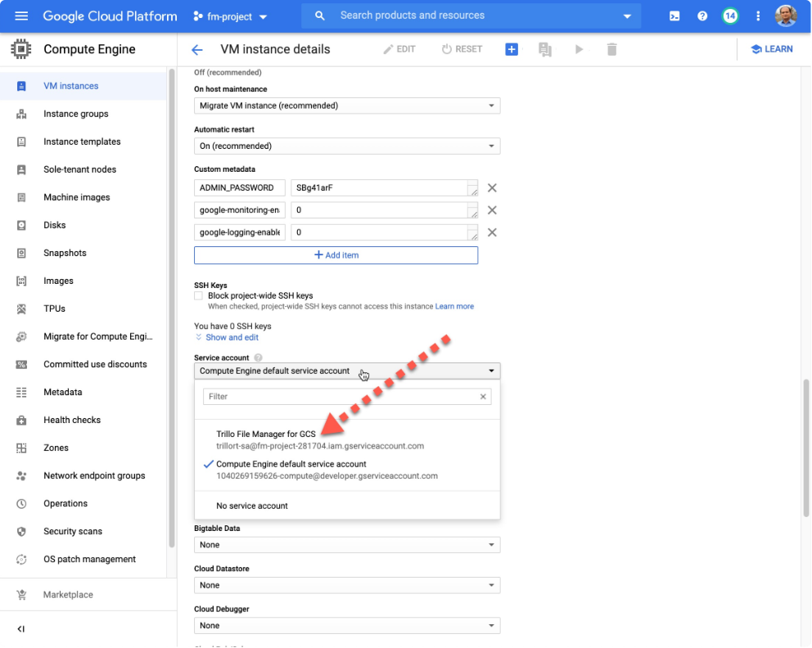Open On host maintenance dropdown
This screenshot has width=812, height=648.
point(347,106)
